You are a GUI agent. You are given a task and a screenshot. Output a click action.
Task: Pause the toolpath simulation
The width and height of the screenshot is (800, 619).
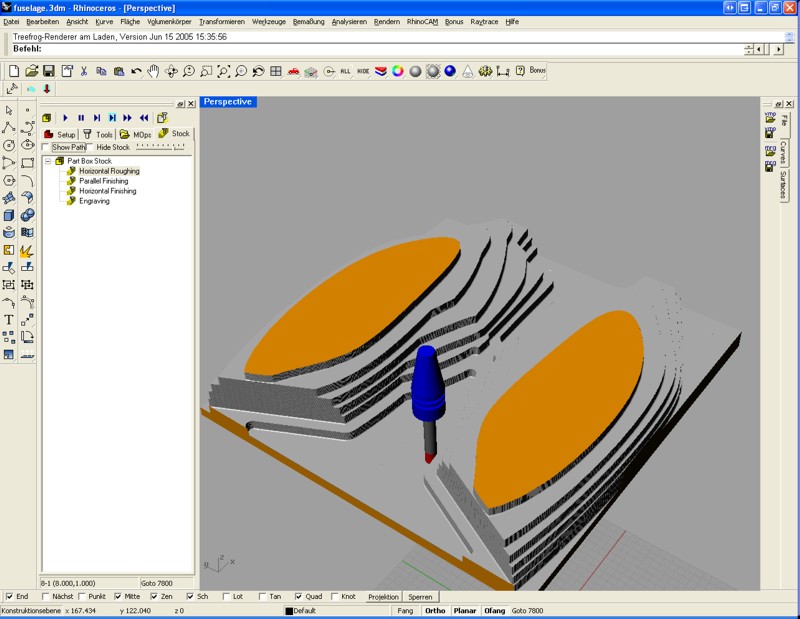(81, 118)
